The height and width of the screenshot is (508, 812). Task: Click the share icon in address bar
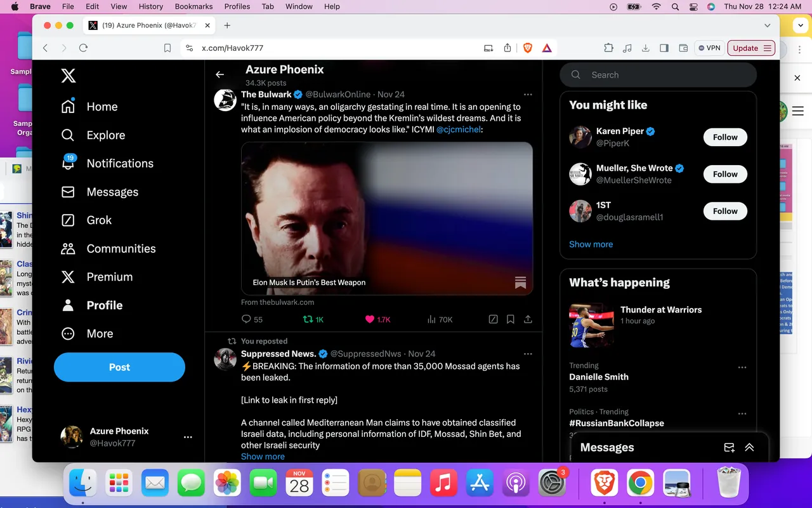[x=507, y=48]
